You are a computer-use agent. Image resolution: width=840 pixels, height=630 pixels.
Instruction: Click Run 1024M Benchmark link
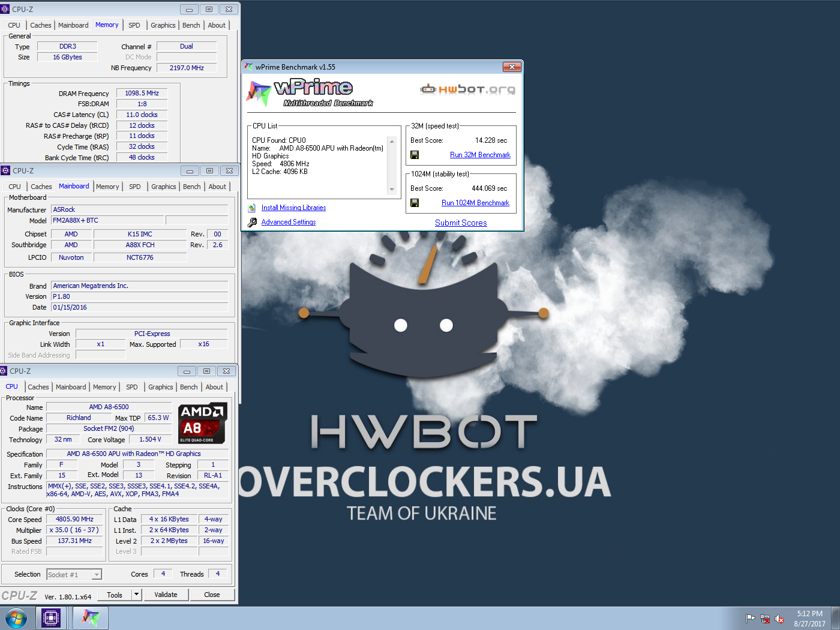(475, 203)
